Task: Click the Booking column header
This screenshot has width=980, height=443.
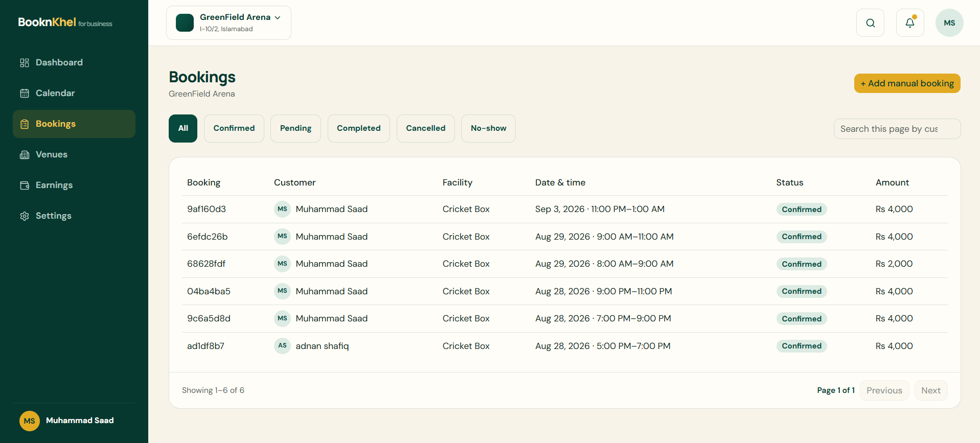Action: click(x=203, y=182)
